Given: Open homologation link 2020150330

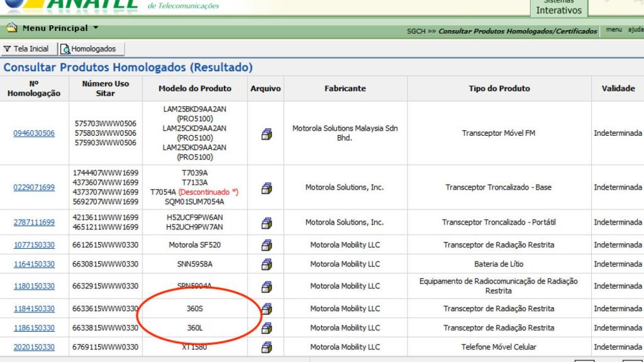Looking at the screenshot, I should coord(34,347).
